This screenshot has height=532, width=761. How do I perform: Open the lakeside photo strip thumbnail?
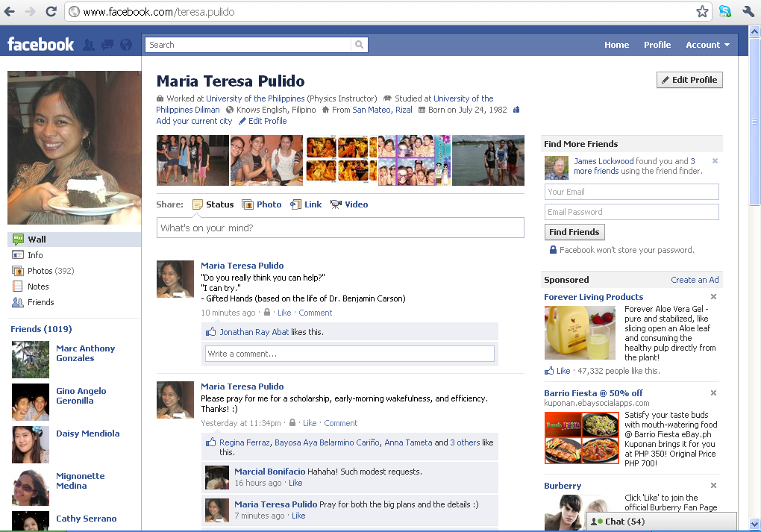pyautogui.click(x=488, y=160)
